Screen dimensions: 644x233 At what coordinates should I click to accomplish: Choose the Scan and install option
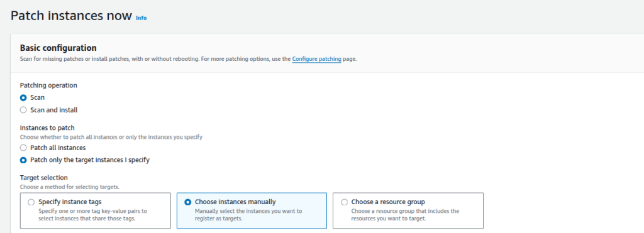pos(23,110)
